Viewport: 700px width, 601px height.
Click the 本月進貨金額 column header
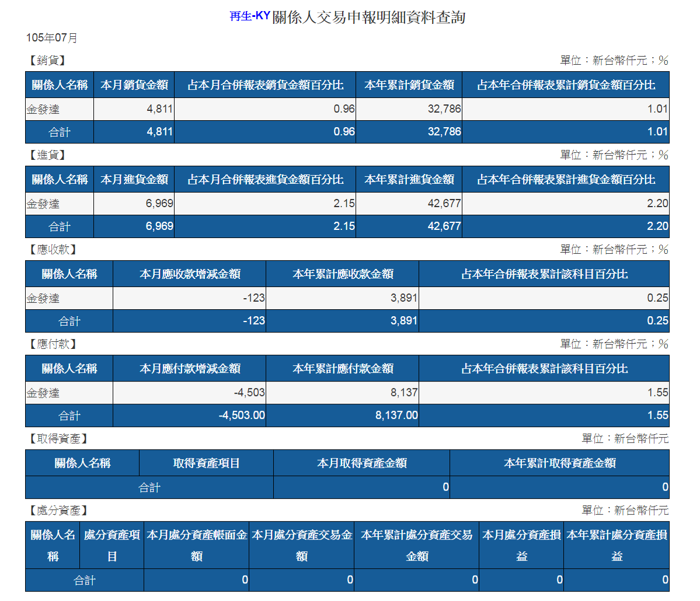coord(134,179)
